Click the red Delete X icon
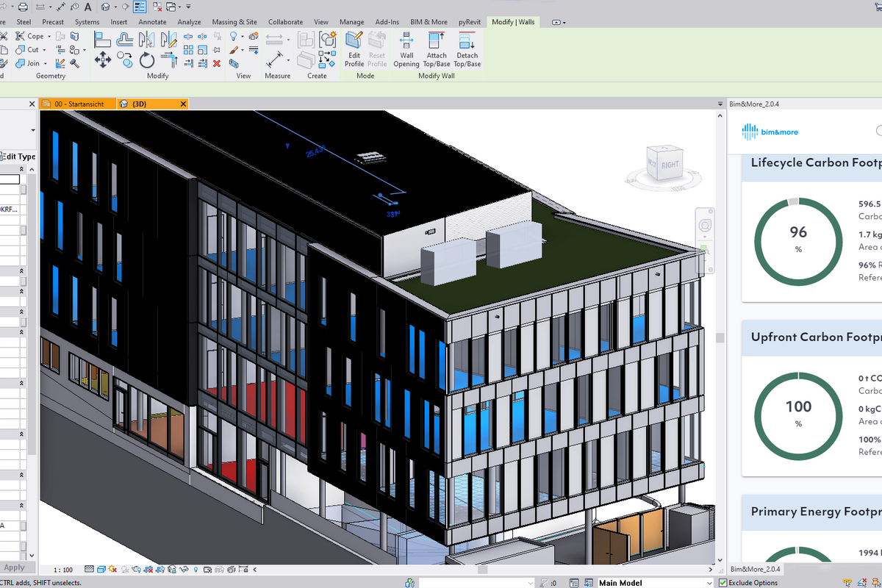Image resolution: width=882 pixels, height=588 pixels. point(217,64)
